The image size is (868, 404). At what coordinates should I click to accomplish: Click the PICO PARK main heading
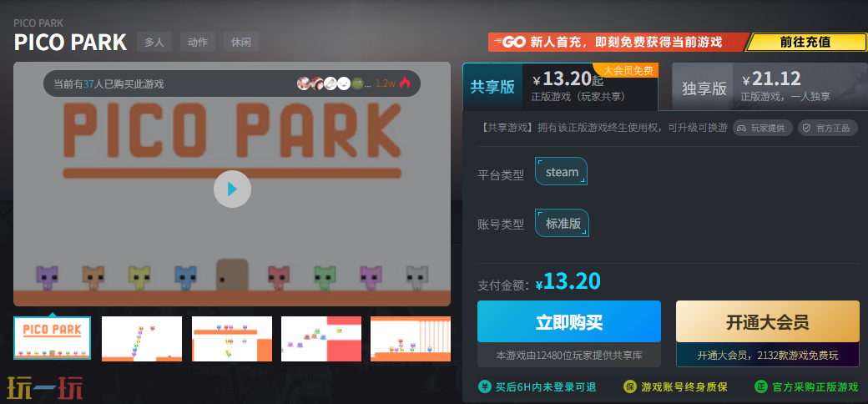pos(70,43)
